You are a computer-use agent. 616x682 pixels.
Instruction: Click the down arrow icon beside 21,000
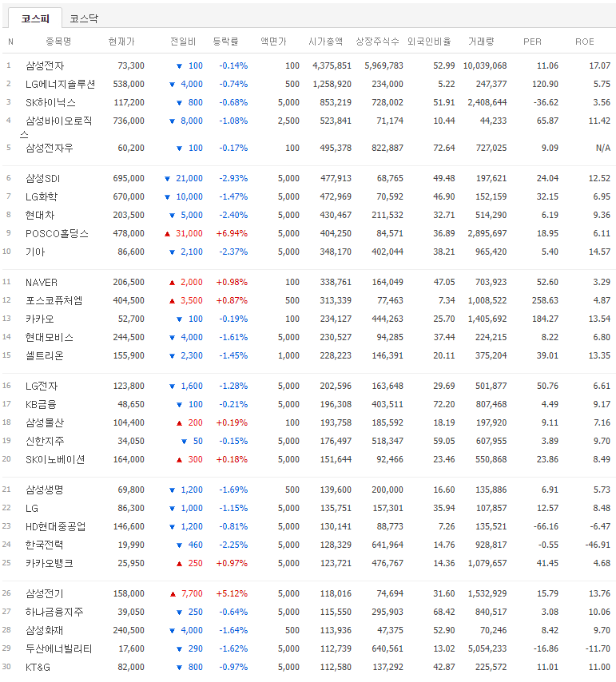tap(167, 179)
